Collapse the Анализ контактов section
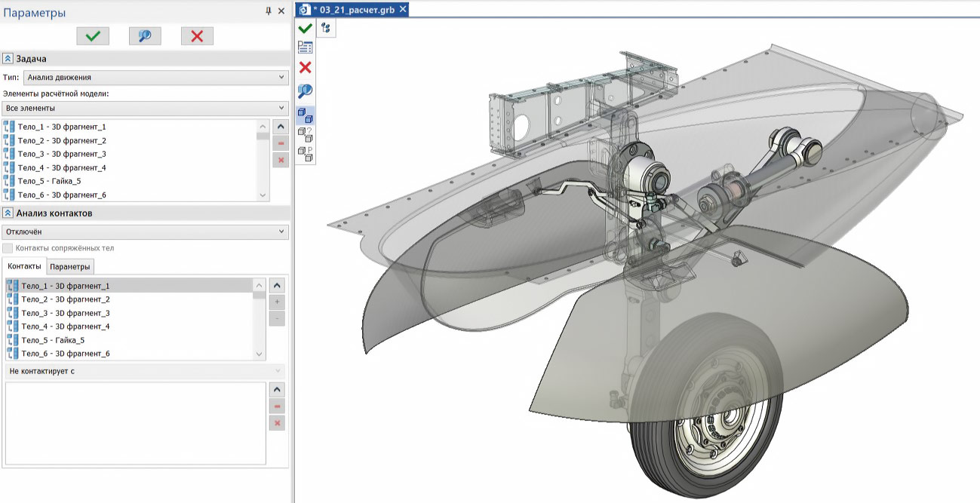Image resolution: width=980 pixels, height=503 pixels. coord(8,213)
